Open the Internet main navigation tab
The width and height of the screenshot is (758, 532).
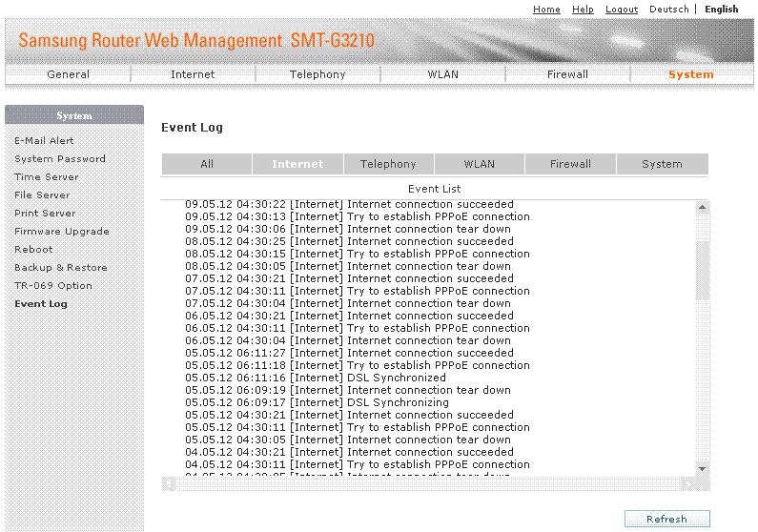point(193,74)
